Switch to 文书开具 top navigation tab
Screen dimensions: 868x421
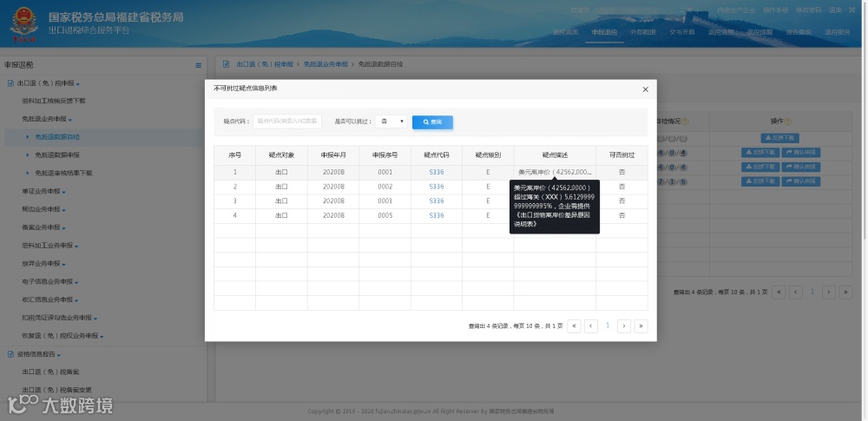pyautogui.click(x=681, y=33)
